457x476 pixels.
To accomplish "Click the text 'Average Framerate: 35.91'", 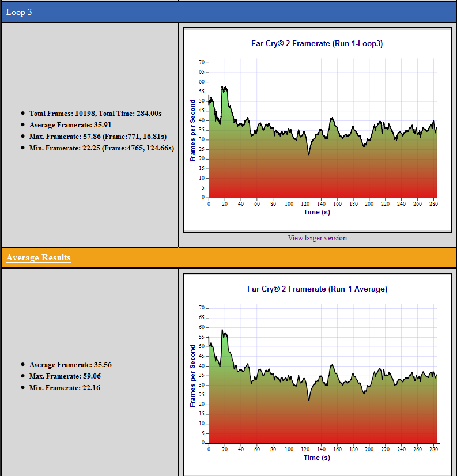I will (x=70, y=125).
